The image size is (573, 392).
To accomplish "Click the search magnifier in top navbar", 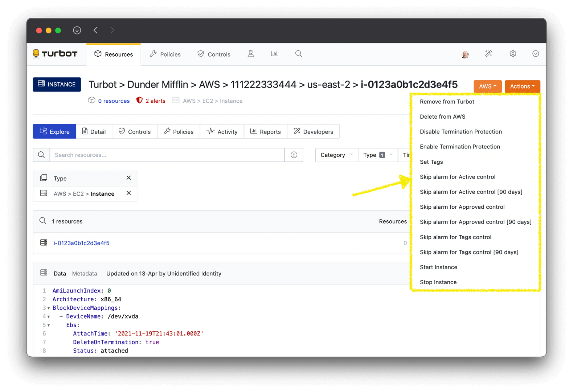I will (299, 54).
